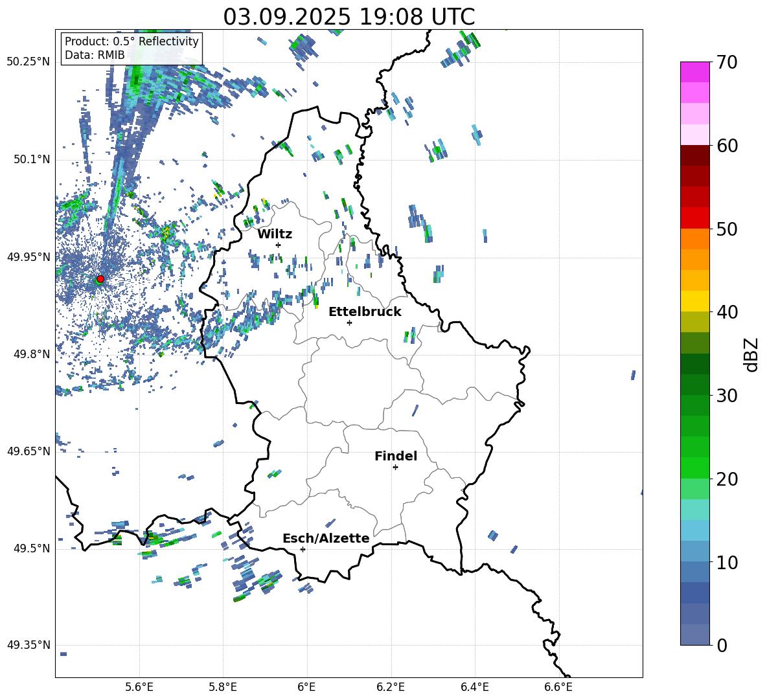Select the Findel city label
This screenshot has height=700, width=767.
[x=396, y=456]
